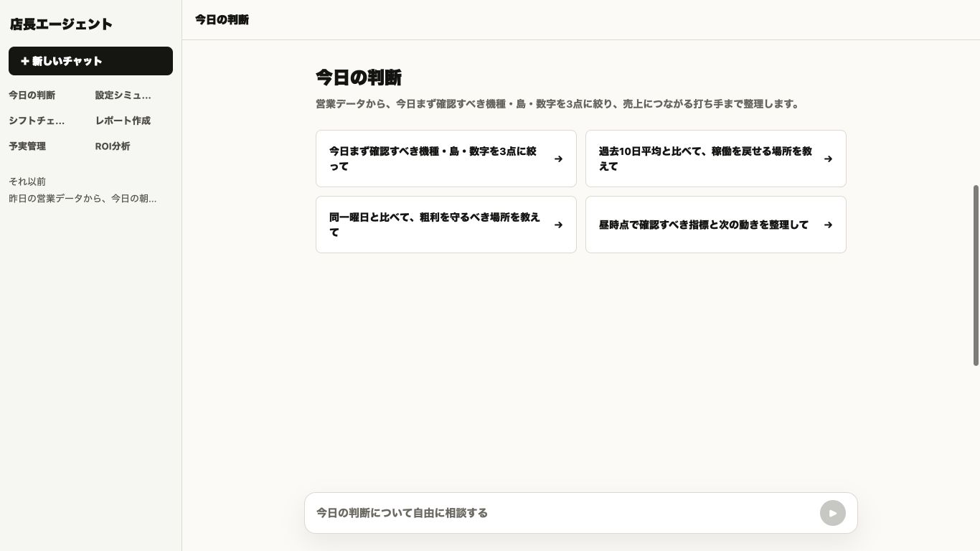Go to 予実管理 in sidebar

click(27, 146)
